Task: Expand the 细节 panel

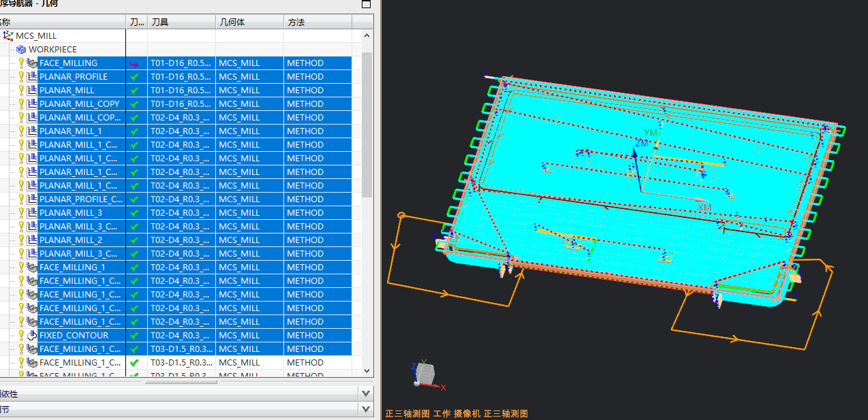Action: pyautogui.click(x=367, y=409)
